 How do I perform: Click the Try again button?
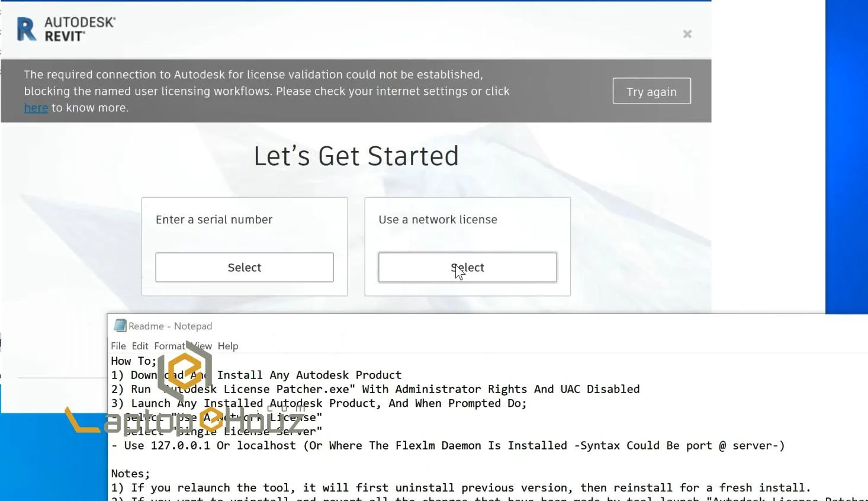coord(651,91)
